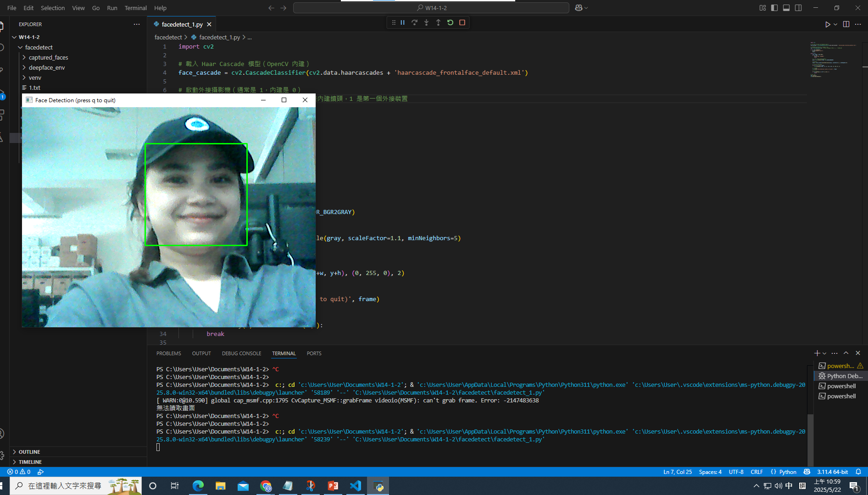Split the editor to the right

point(846,24)
